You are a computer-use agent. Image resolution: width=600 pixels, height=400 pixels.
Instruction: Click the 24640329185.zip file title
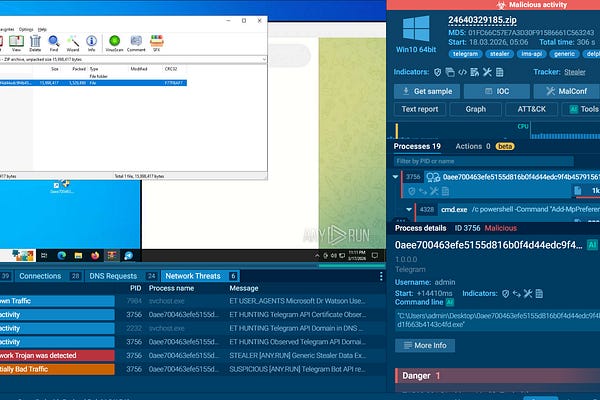[483, 20]
